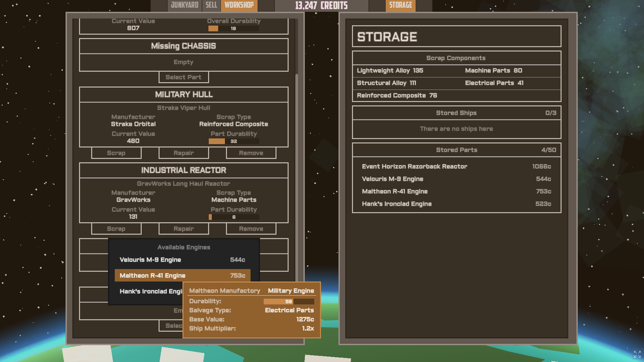Click the MILITARY HULL heading
The width and height of the screenshot is (644, 362).
[183, 95]
